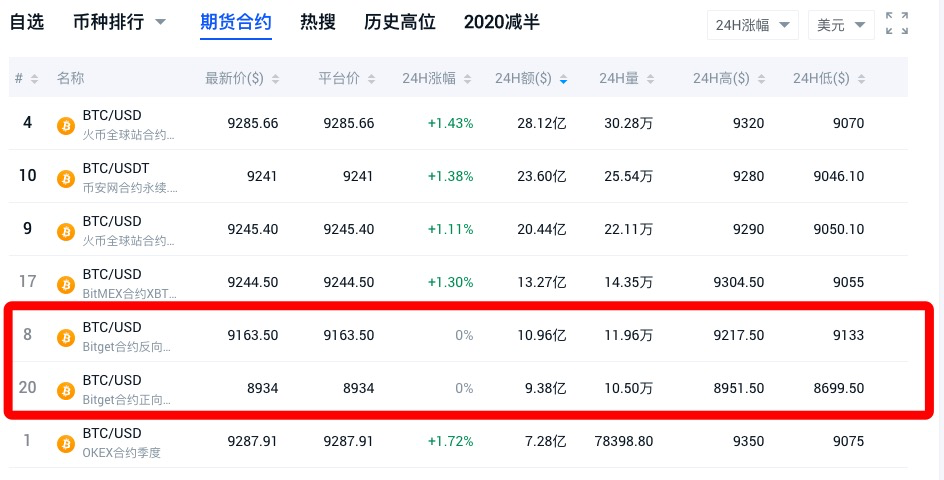944x480 pixels.
Task: Click 20.44亿 turnover value
Action: (x=542, y=229)
